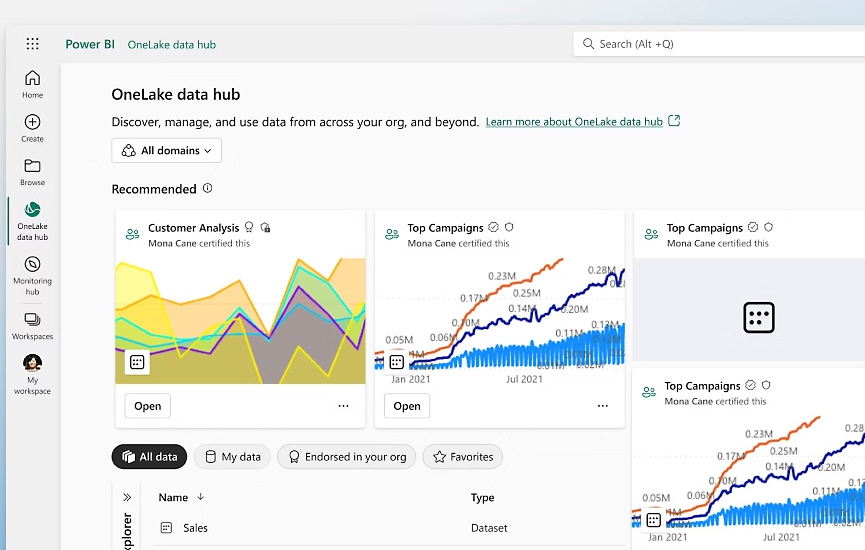Click the Search box in top bar
The height and width of the screenshot is (550, 865).
click(720, 44)
